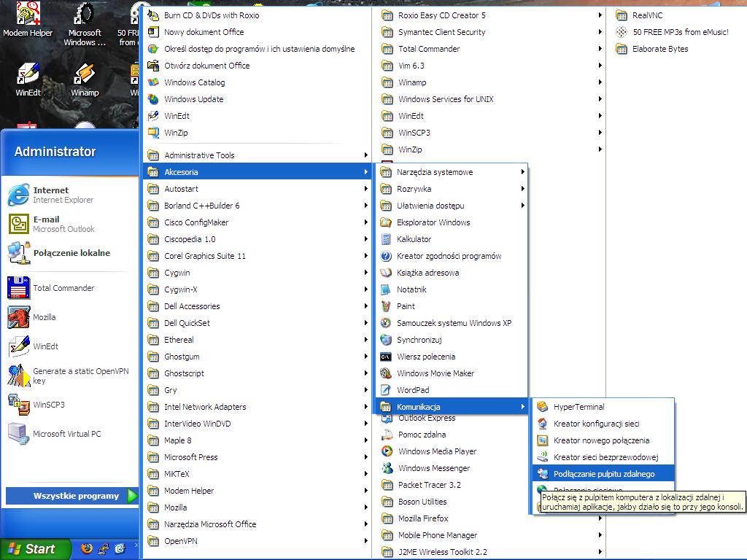This screenshot has height=560, width=747.
Task: Click the Eksplorator Windows icon
Action: point(386,222)
